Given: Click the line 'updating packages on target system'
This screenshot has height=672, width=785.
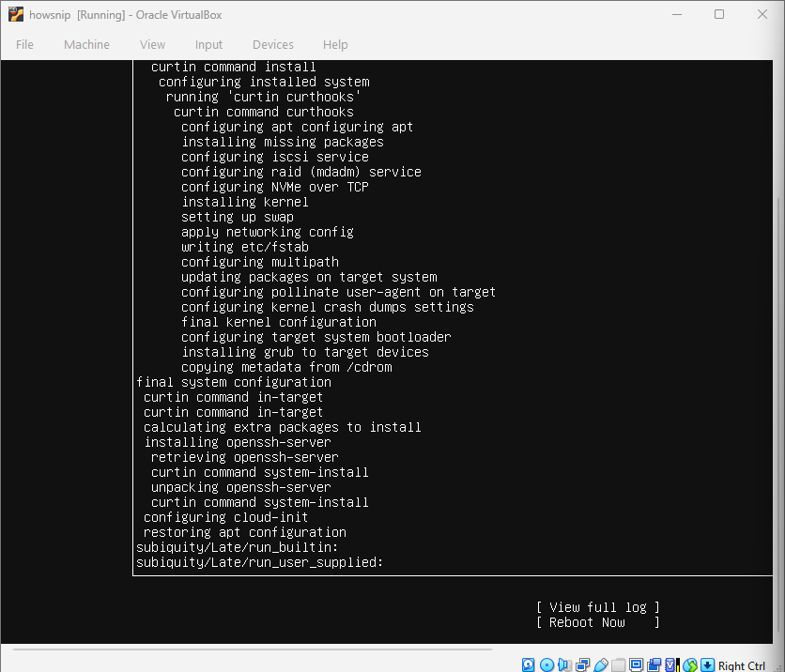Looking at the screenshot, I should pos(309,277).
